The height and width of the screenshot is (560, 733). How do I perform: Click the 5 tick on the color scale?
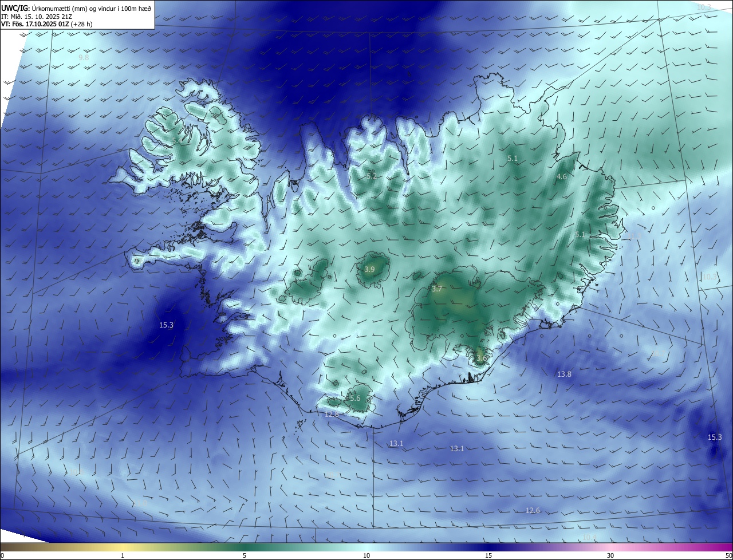[245, 555]
